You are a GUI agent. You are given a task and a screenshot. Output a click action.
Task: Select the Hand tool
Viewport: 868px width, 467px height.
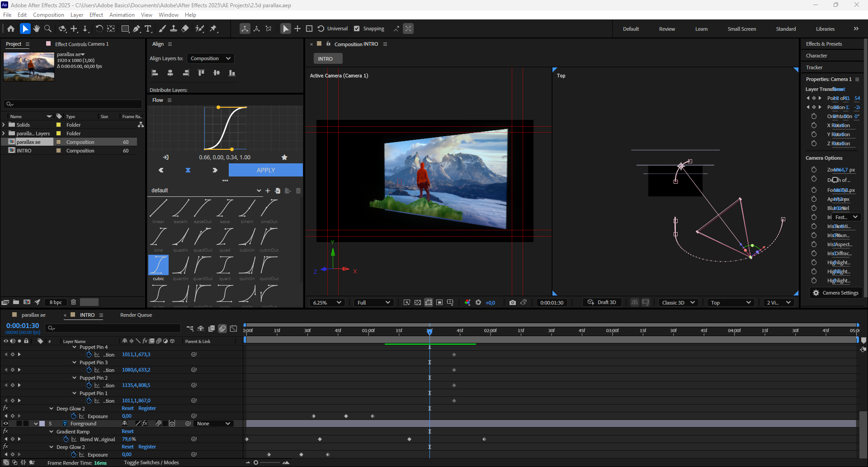(37, 29)
